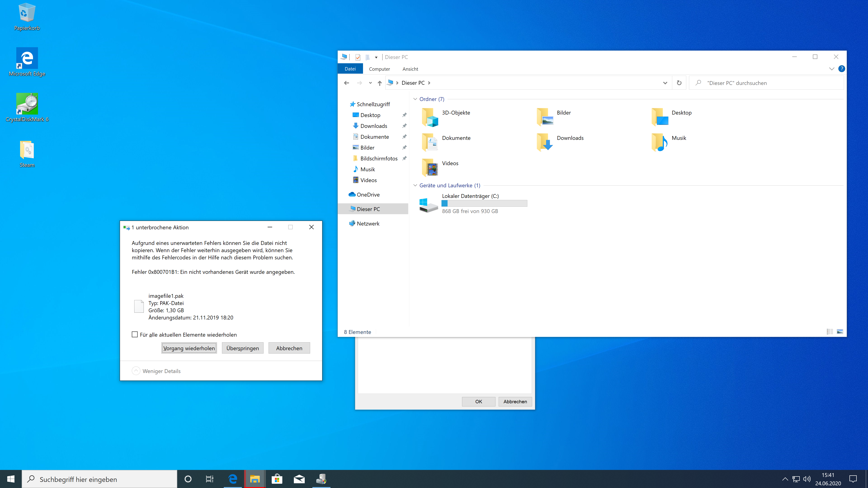
Task: Show hidden tray icons chevron
Action: pyautogui.click(x=785, y=479)
